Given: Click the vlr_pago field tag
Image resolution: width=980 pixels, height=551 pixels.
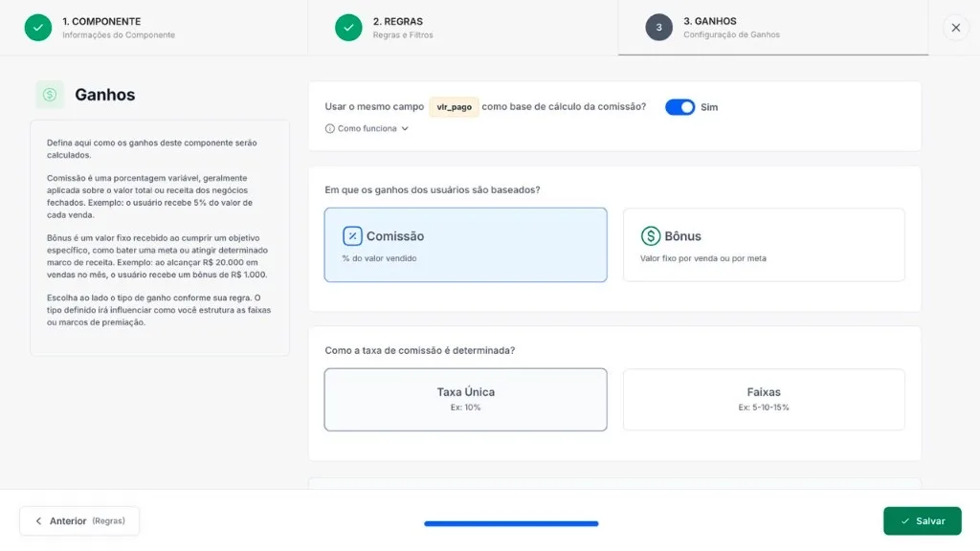Looking at the screenshot, I should (x=454, y=107).
